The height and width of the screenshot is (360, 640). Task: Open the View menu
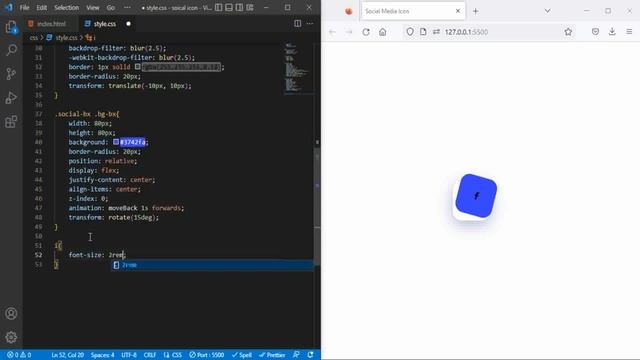pos(93,7)
